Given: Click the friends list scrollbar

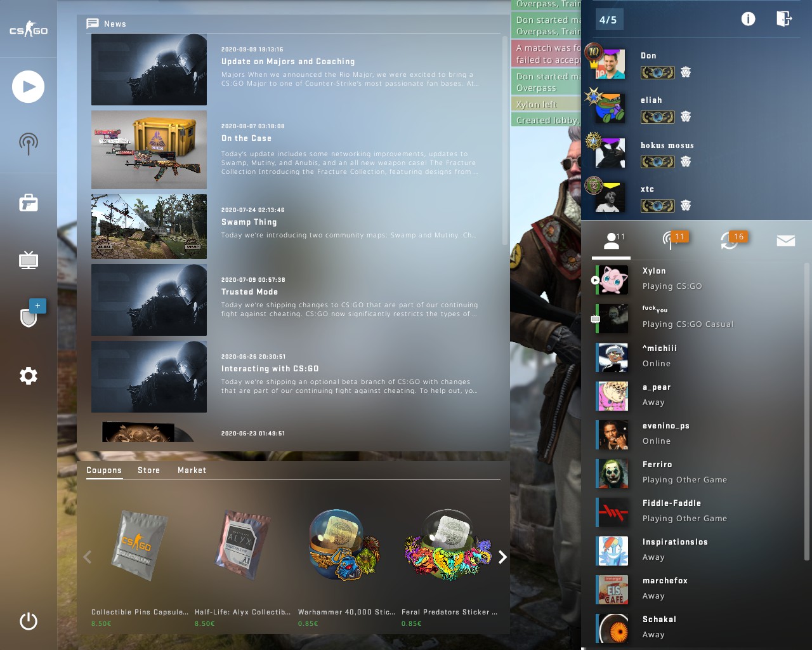Looking at the screenshot, I should tap(807, 411).
